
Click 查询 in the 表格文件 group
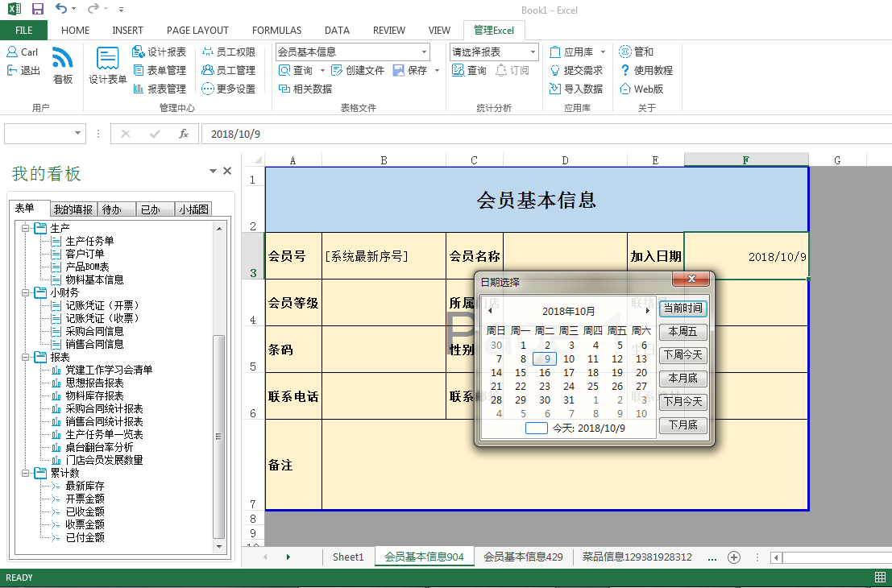(296, 70)
